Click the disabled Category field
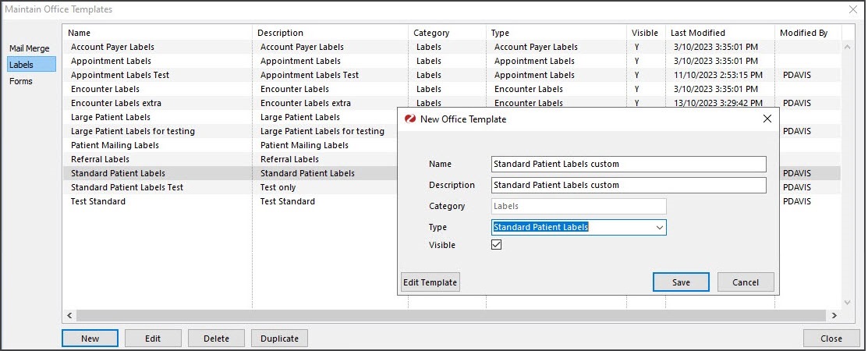868x351 pixels. point(579,206)
